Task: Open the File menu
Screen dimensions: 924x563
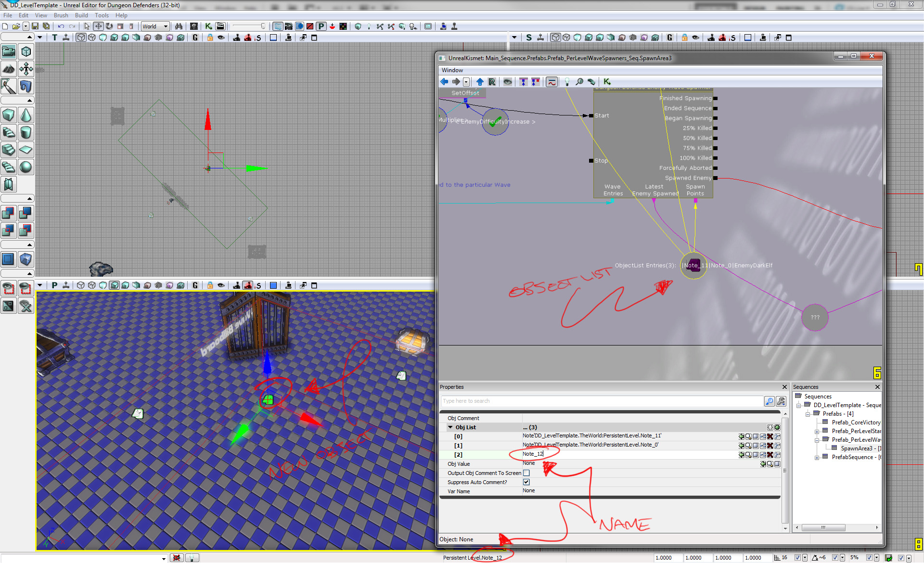Action: [8, 15]
